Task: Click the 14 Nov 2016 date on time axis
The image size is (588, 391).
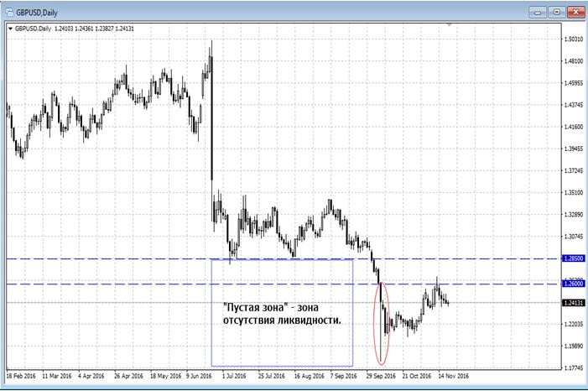Action: pyautogui.click(x=453, y=376)
